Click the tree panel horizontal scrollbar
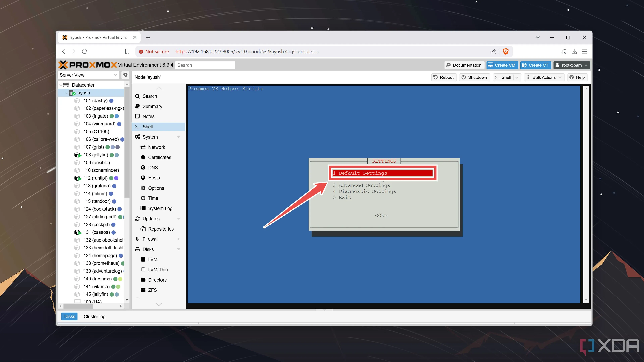644x362 pixels. click(x=78, y=306)
